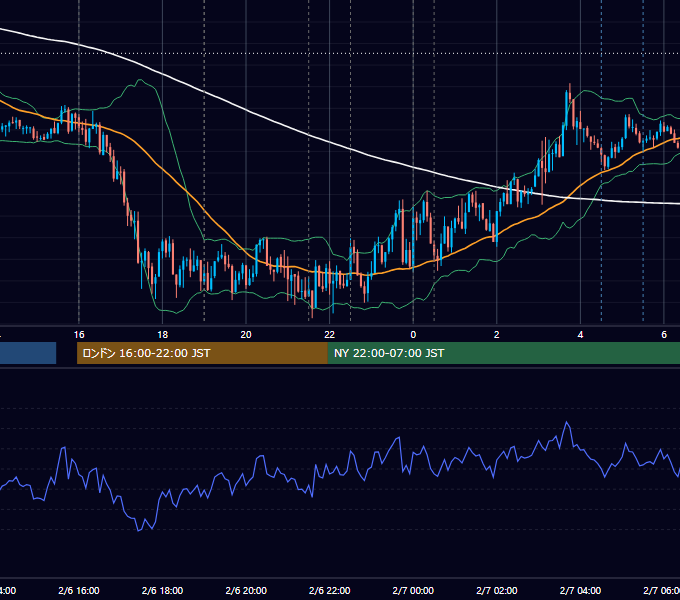Click the "6" hour label on upper axis

664,335
